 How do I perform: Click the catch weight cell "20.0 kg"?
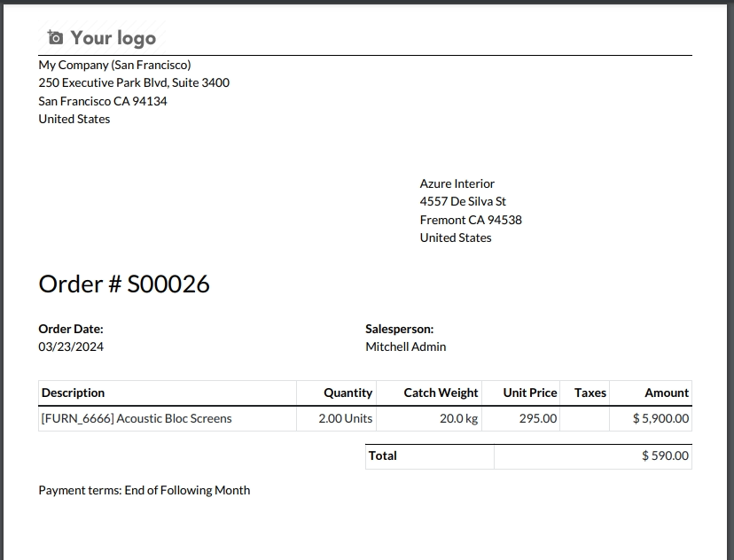point(459,418)
